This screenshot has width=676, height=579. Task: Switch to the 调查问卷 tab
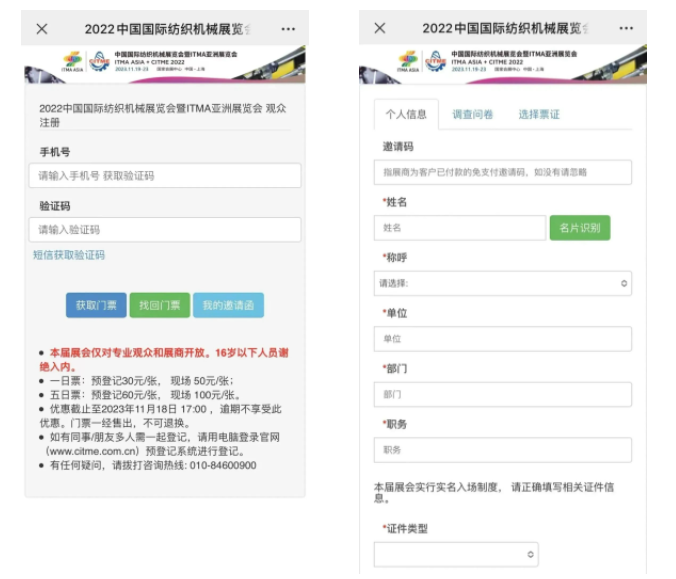(x=473, y=114)
